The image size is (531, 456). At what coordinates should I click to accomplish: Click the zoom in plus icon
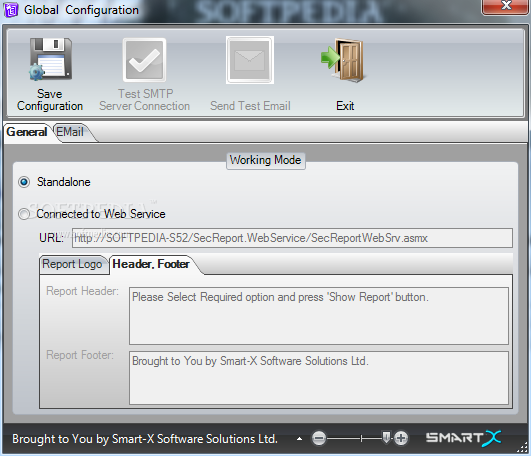401,438
